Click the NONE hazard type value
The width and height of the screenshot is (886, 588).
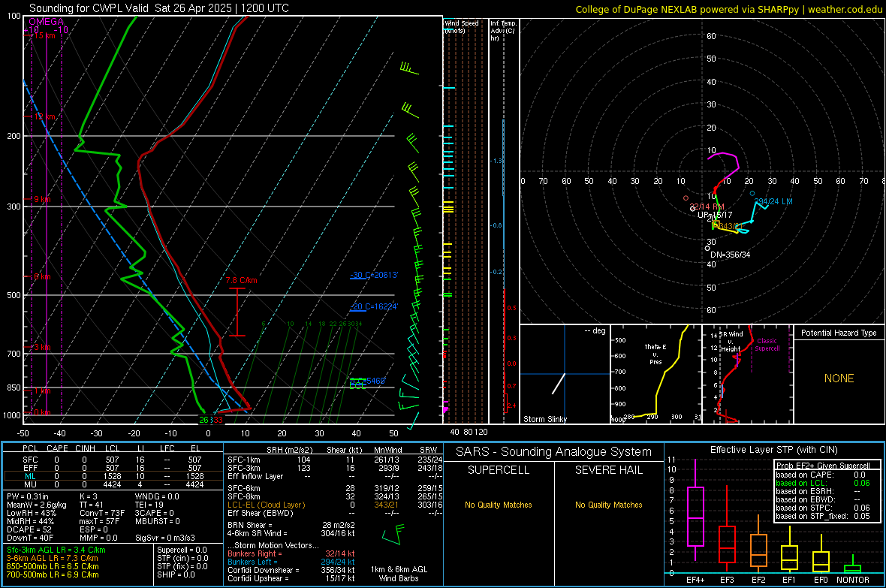[x=839, y=378]
